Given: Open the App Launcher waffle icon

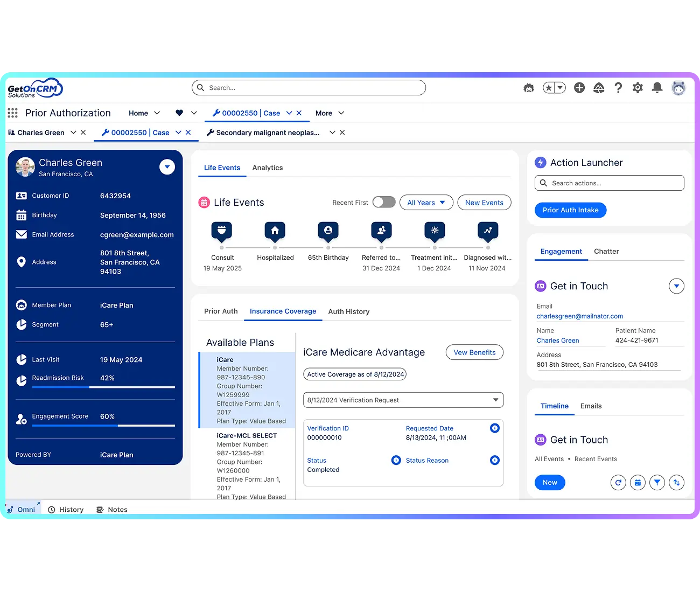Looking at the screenshot, I should [12, 113].
